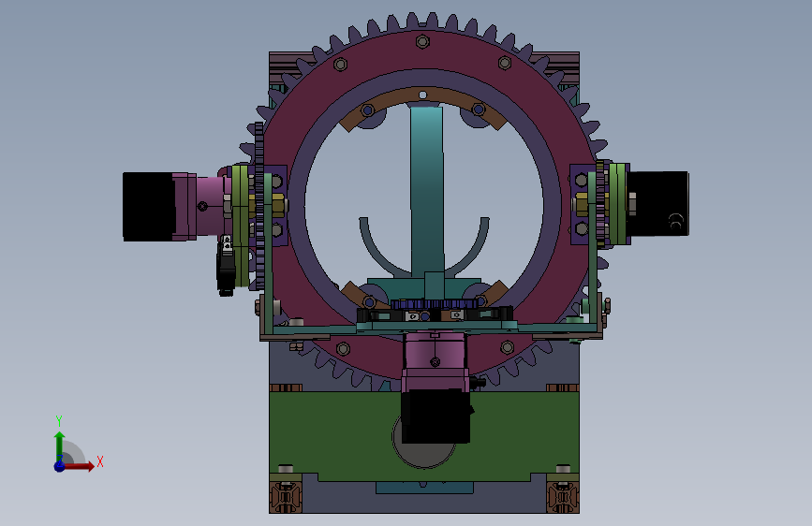Viewport: 812px width, 526px height.
Task: Select the bottom-right aluminum profile end
Action: (563, 496)
